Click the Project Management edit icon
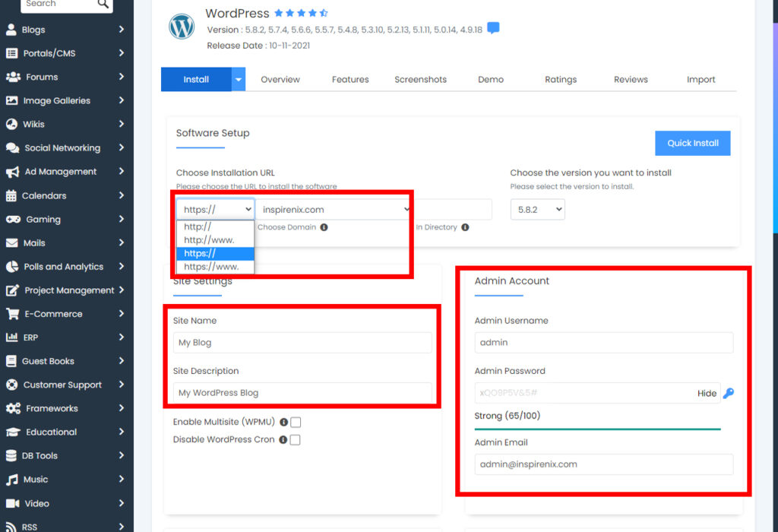The height and width of the screenshot is (532, 778). click(12, 290)
